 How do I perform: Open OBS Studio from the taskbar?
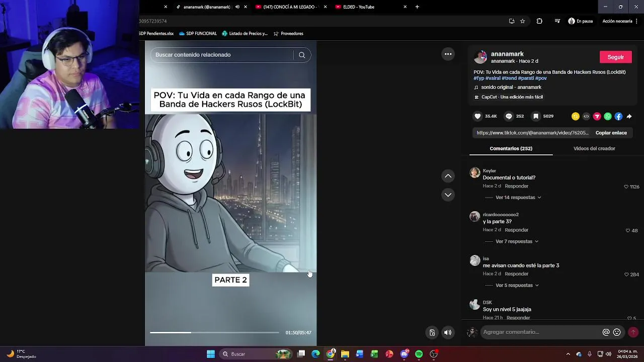[x=434, y=354]
